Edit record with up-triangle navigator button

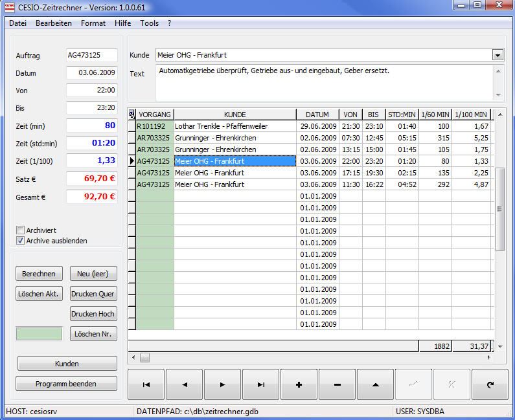click(x=376, y=384)
